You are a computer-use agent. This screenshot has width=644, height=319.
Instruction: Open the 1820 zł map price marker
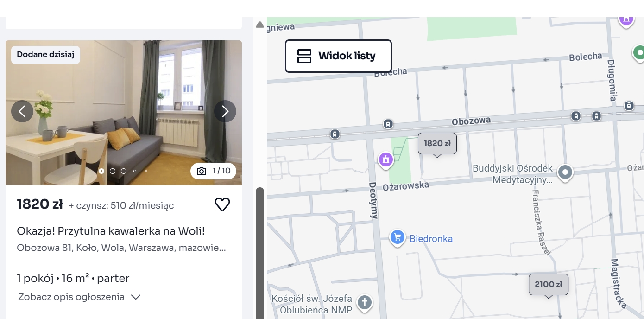[x=437, y=144]
